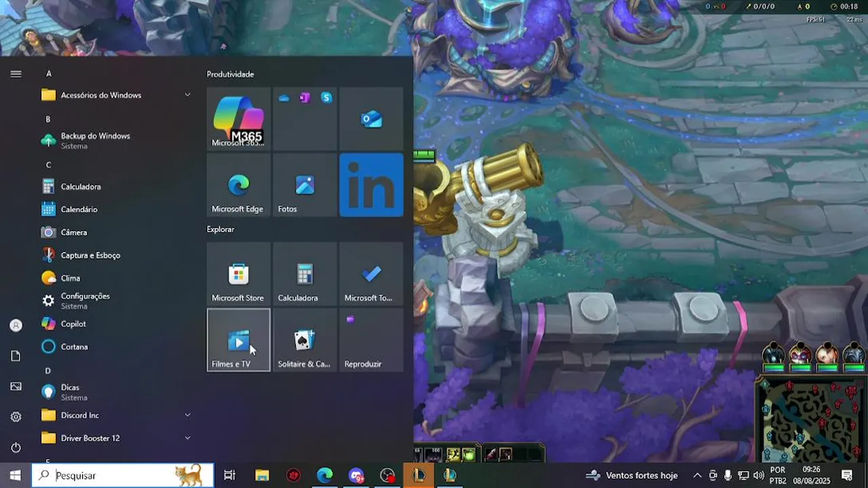Open the Office apps folder tile

point(304,119)
